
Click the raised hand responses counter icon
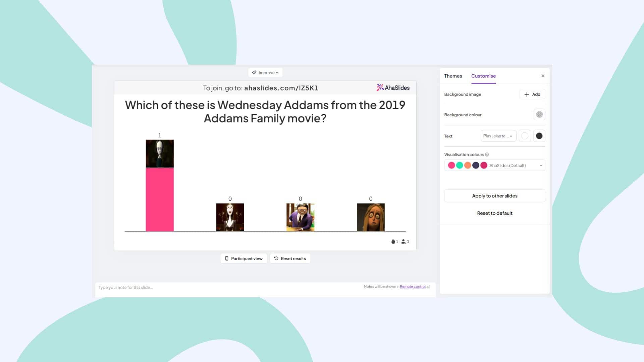point(393,241)
